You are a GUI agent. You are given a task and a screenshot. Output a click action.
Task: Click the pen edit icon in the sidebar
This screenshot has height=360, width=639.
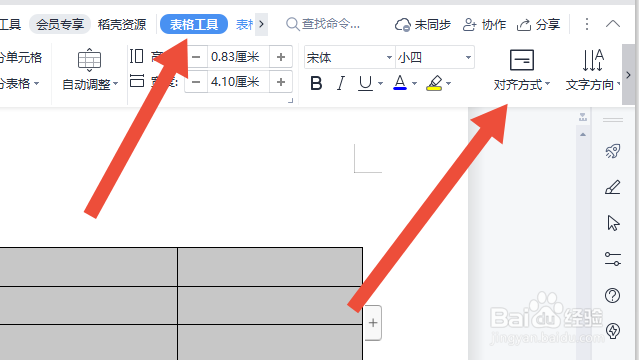(613, 187)
